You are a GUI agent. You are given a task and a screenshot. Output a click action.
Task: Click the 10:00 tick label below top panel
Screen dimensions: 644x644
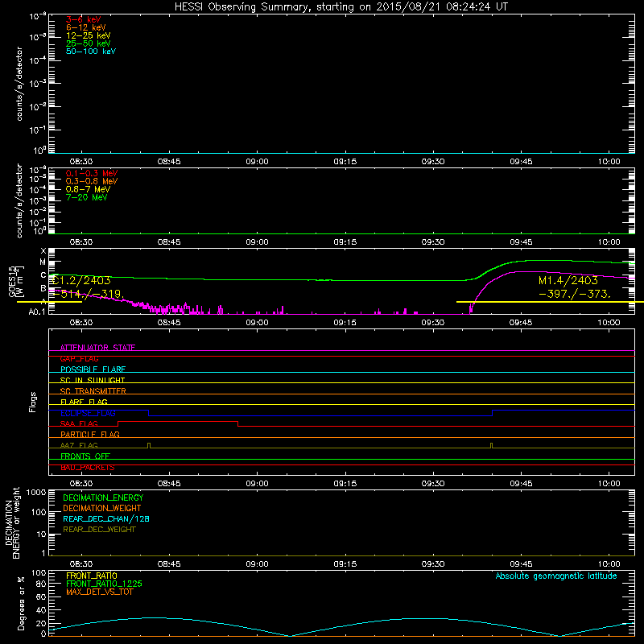(609, 162)
